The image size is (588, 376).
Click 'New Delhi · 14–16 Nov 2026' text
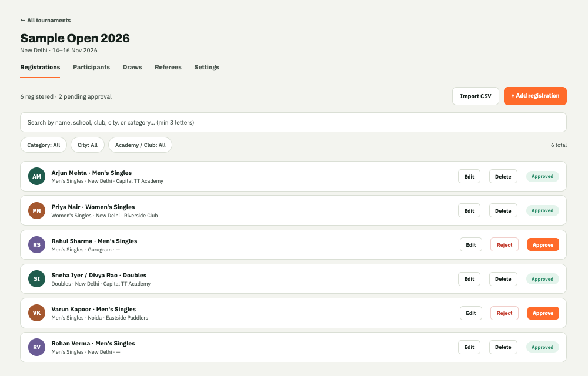[x=58, y=50]
